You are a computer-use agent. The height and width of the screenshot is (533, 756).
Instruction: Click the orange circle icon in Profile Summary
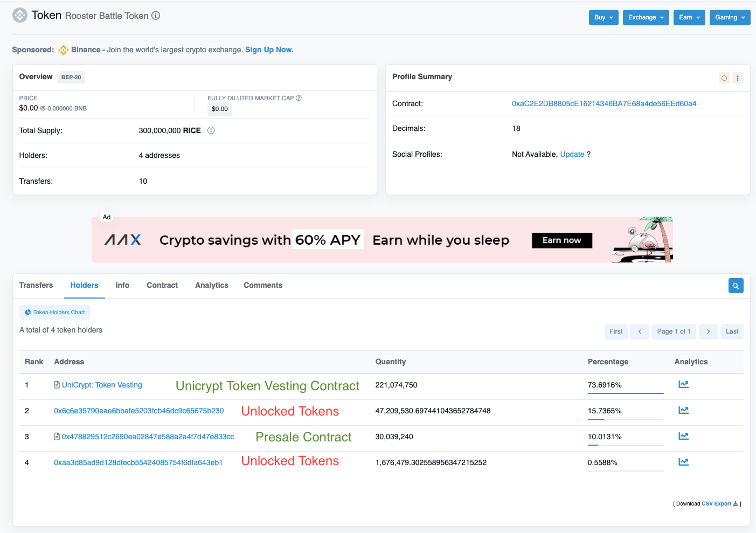click(x=724, y=78)
